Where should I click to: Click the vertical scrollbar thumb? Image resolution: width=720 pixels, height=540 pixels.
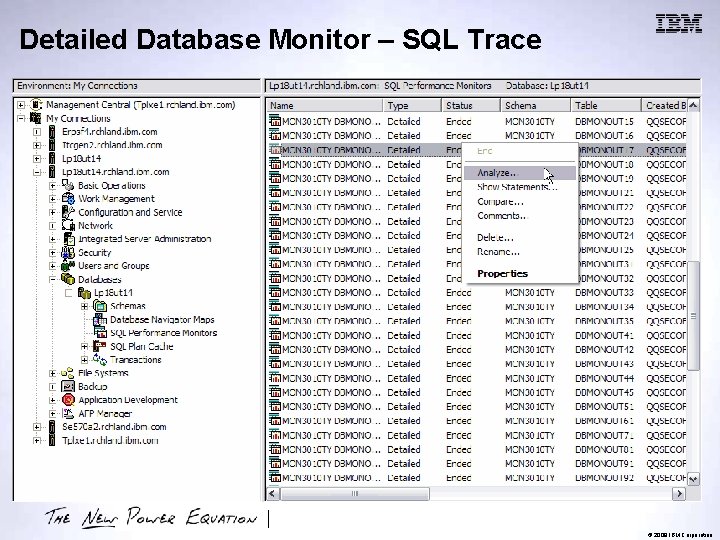693,316
